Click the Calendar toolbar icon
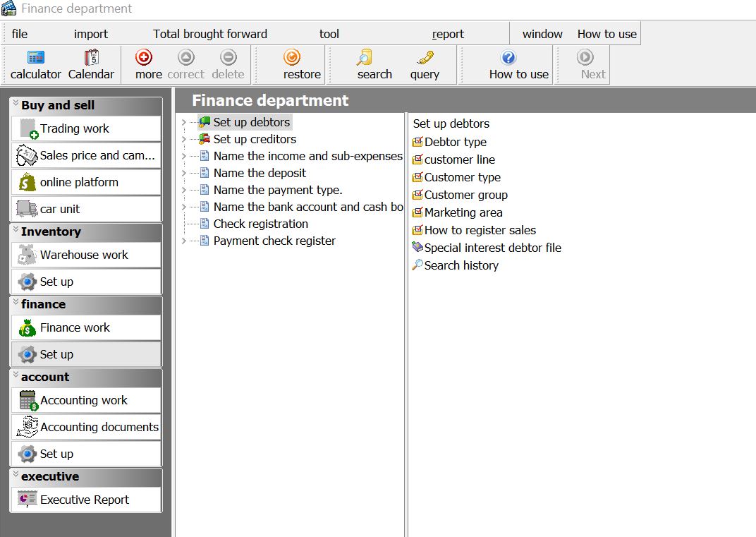 coord(91,65)
